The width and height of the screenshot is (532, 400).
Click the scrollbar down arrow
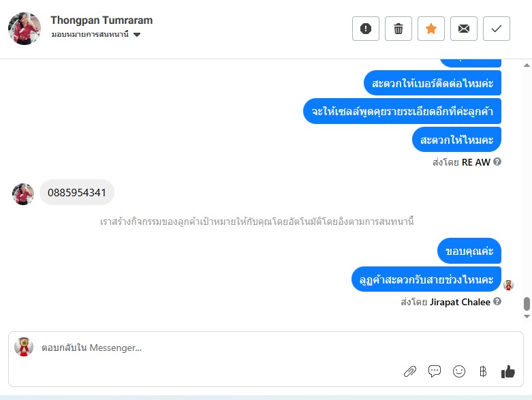coord(527,316)
